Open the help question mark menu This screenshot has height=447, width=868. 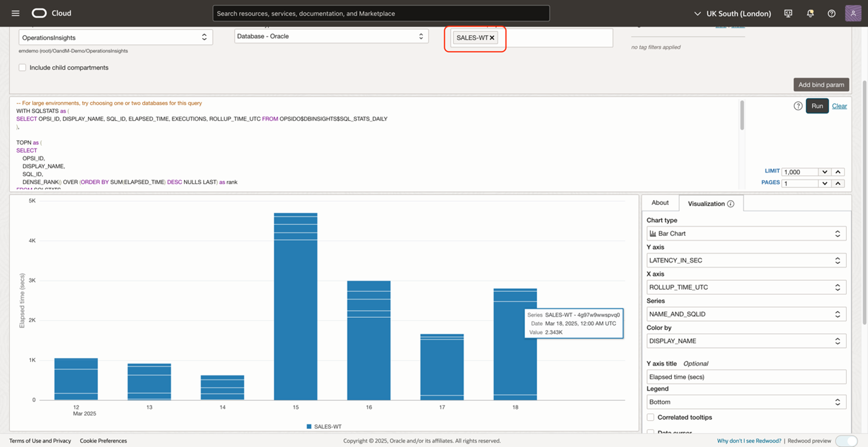coord(832,13)
